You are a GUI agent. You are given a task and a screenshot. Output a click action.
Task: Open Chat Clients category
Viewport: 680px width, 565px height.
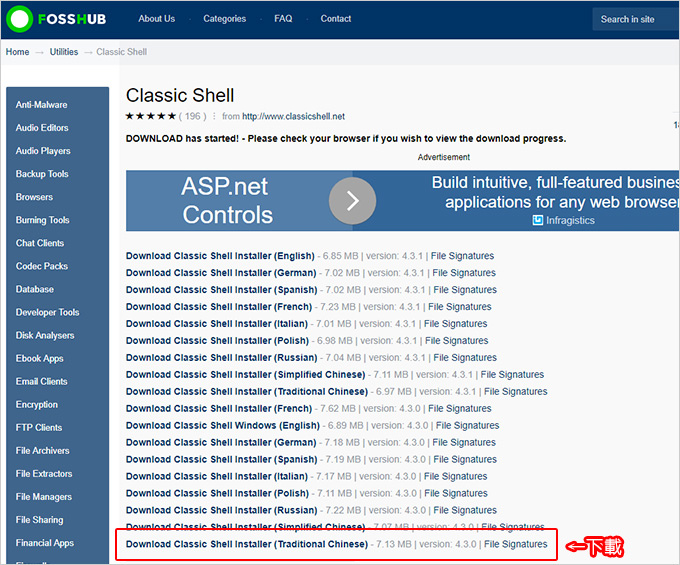point(40,243)
